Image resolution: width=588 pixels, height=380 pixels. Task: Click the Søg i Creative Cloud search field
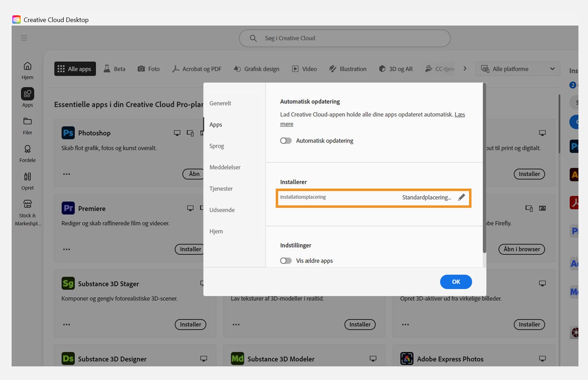point(345,38)
